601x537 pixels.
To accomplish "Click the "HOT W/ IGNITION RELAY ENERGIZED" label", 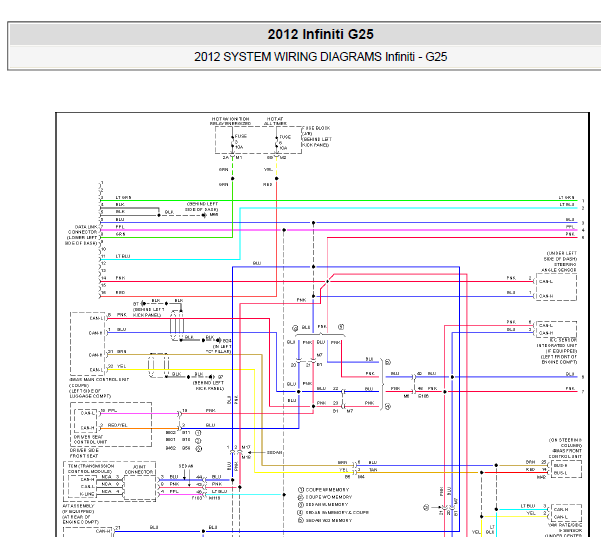I will coord(230,121).
